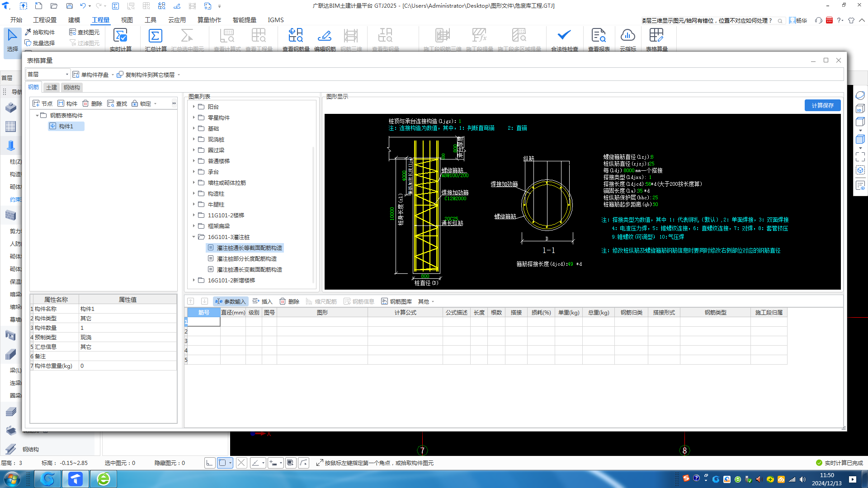Click the 构件名称 value 构件1
Viewport: 868px width, 488px height.
(x=127, y=309)
